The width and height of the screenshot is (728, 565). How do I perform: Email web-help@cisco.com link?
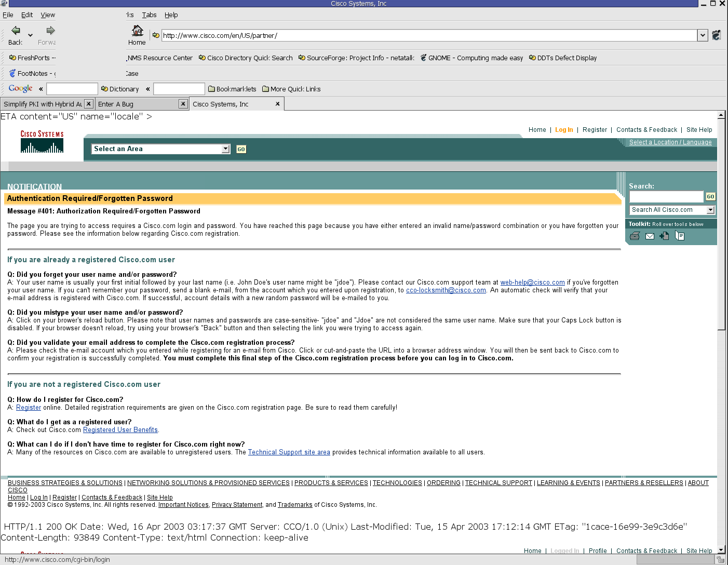coord(532,282)
